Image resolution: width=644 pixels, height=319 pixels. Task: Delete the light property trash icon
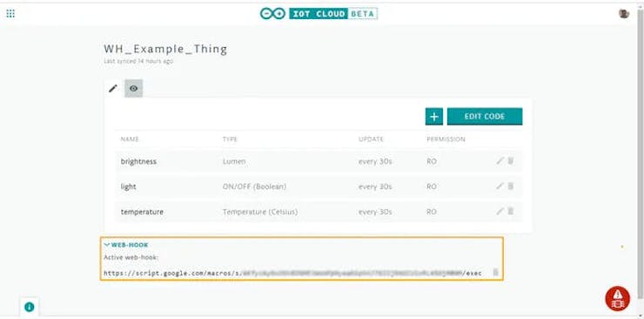[511, 186]
